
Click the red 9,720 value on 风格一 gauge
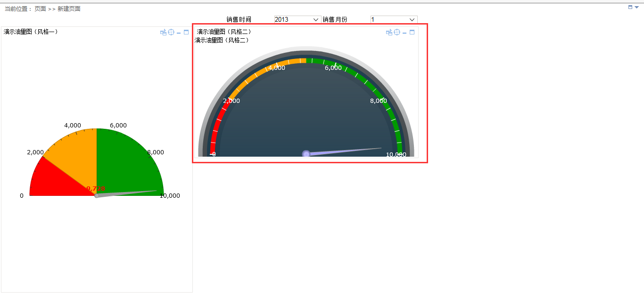96,188
